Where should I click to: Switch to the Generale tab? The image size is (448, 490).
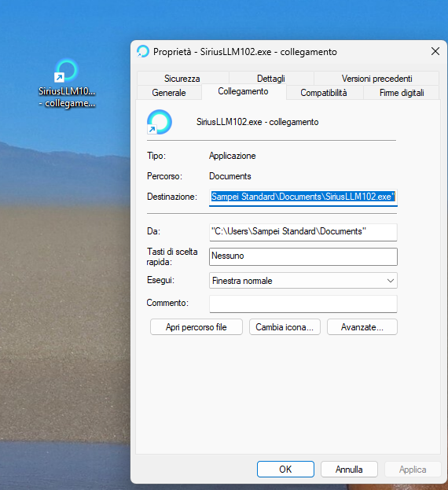tap(169, 93)
